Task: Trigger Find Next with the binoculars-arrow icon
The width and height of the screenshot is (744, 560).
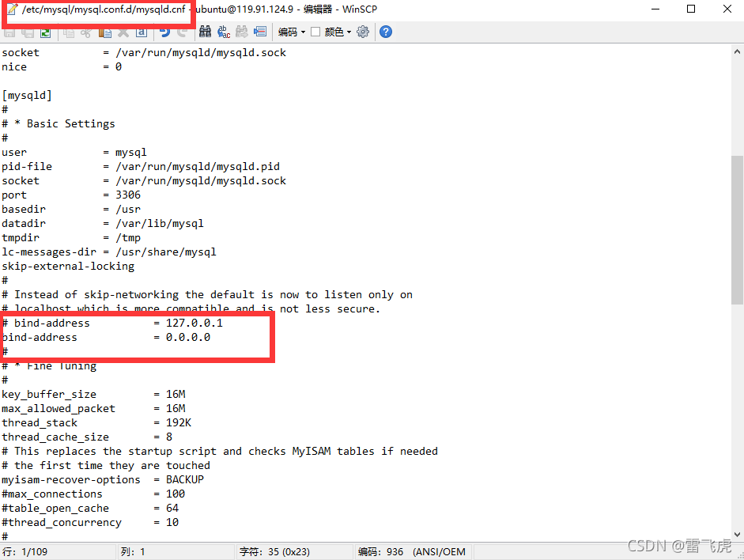Action: coord(244,32)
